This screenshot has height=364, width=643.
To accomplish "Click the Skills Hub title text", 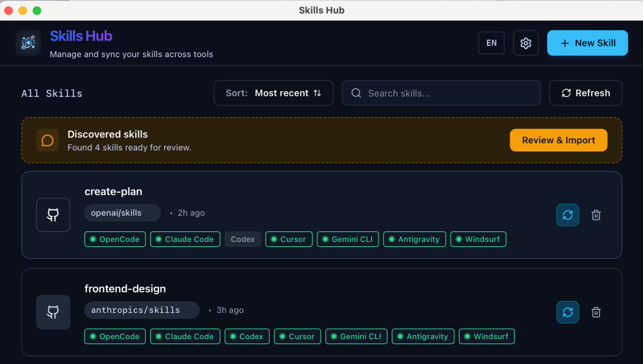I will (x=81, y=36).
